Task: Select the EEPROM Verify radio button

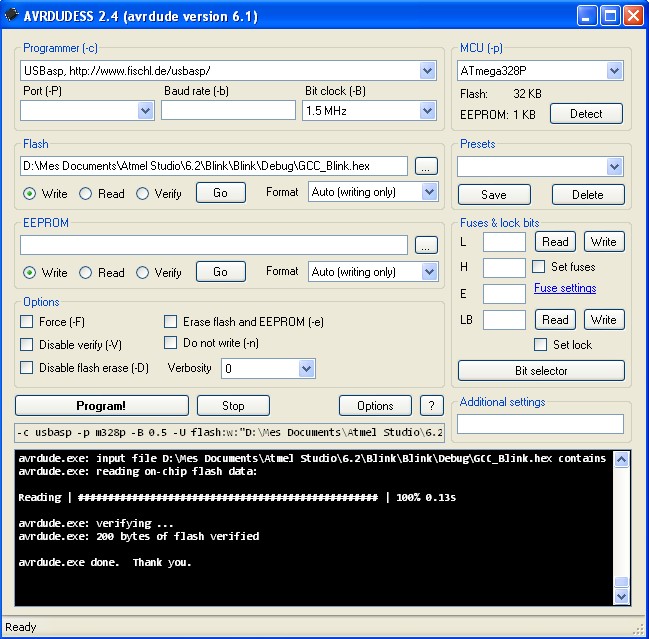Action: point(143,272)
